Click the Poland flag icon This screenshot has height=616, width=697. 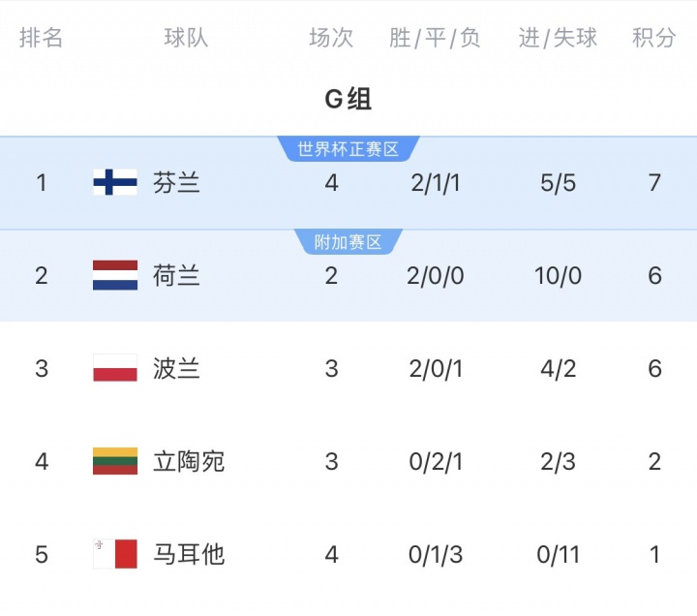pyautogui.click(x=114, y=368)
